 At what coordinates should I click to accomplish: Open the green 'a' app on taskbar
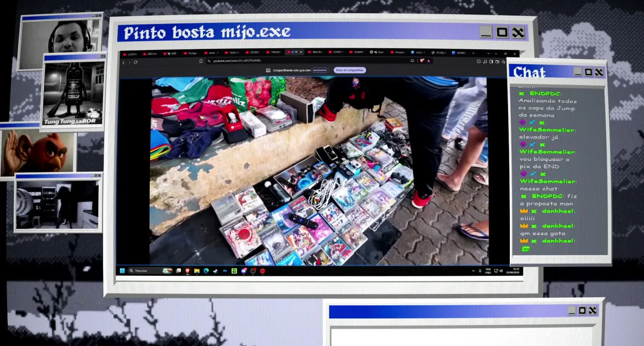point(234,271)
